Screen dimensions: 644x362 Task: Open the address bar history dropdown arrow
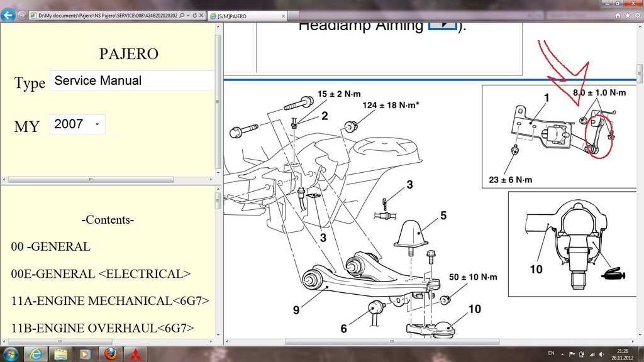pos(188,16)
